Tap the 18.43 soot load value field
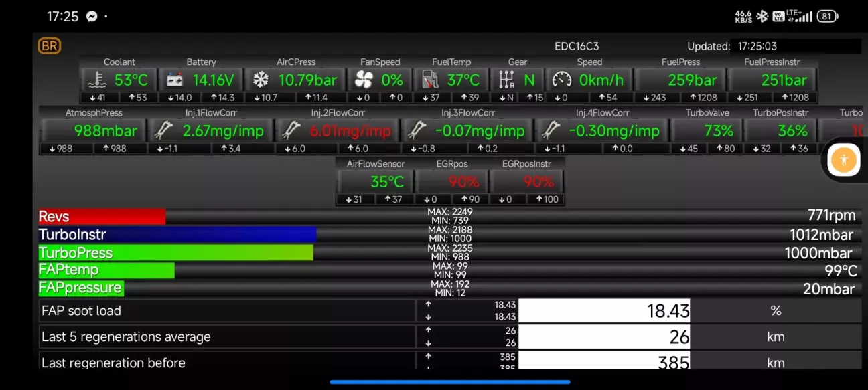This screenshot has height=390, width=868. pyautogui.click(x=604, y=310)
